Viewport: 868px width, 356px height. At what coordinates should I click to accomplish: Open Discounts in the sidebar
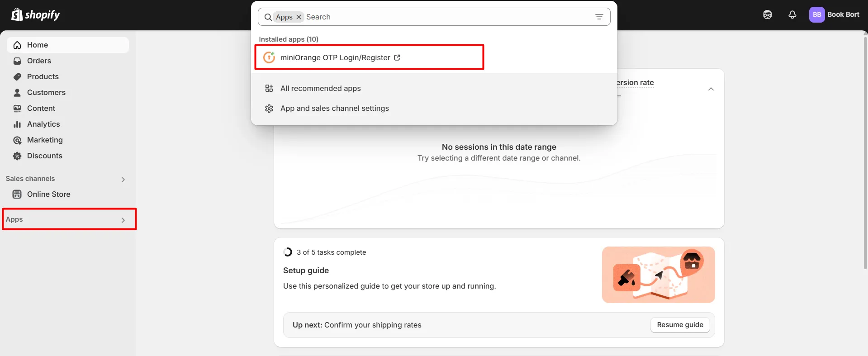(x=68, y=156)
